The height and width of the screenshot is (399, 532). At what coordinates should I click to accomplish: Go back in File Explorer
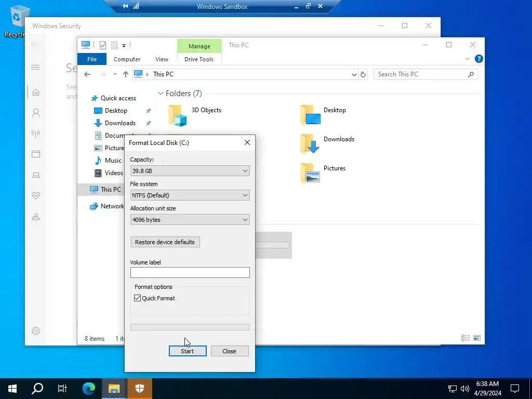[x=87, y=74]
